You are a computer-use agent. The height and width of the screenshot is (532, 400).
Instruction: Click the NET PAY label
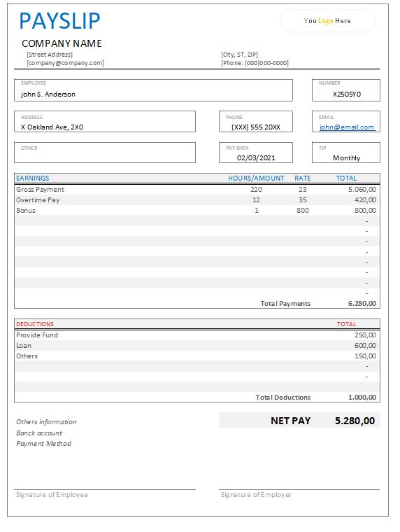pyautogui.click(x=290, y=421)
